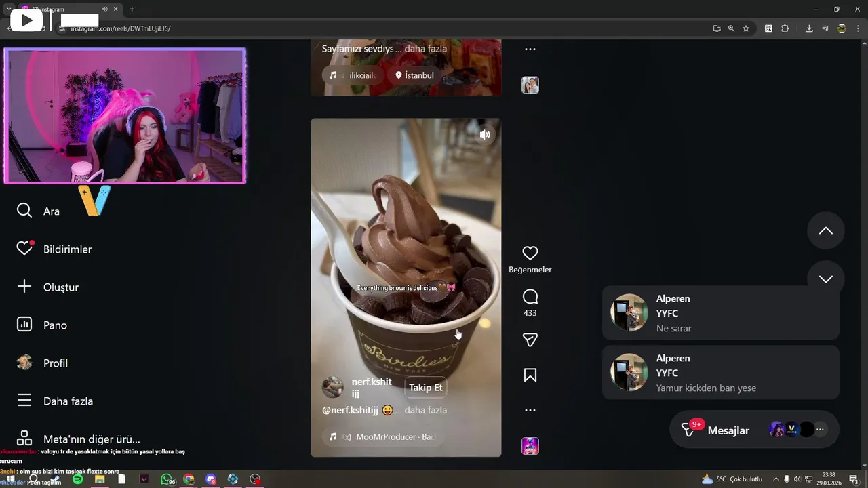Screen dimensions: 868x488
Task: Mute the Instagram tab via the tab's speaker icon
Action: [105, 9]
